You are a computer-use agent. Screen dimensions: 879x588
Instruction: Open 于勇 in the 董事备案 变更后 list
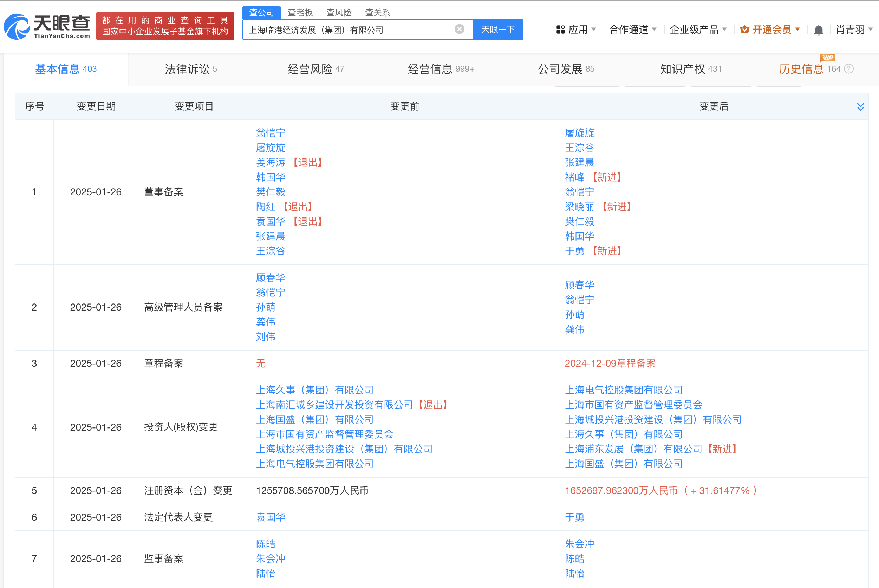574,251
